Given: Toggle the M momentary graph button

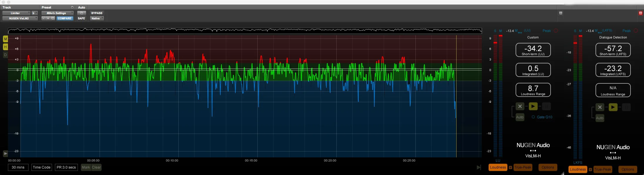Looking at the screenshot, I should (5, 39).
